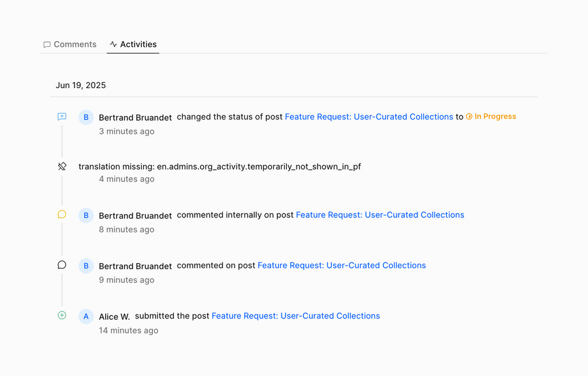Screen dimensions: 588x376
Task: Click Bertrand's avatar beside "commented internally"
Action: (86, 215)
